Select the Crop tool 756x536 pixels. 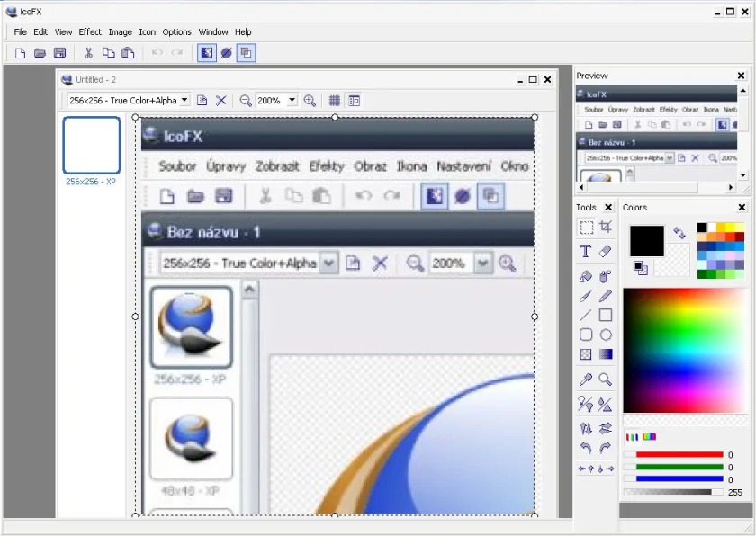(606, 227)
